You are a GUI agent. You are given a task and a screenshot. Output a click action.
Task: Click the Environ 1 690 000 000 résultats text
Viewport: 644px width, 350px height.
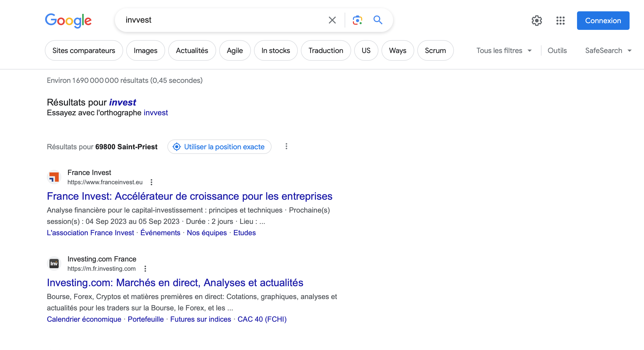click(125, 80)
